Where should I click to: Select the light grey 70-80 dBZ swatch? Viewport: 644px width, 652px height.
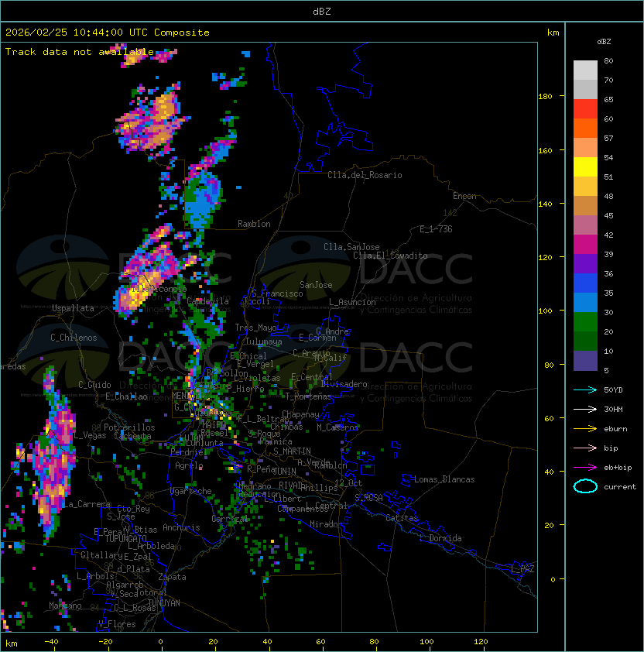(x=585, y=70)
